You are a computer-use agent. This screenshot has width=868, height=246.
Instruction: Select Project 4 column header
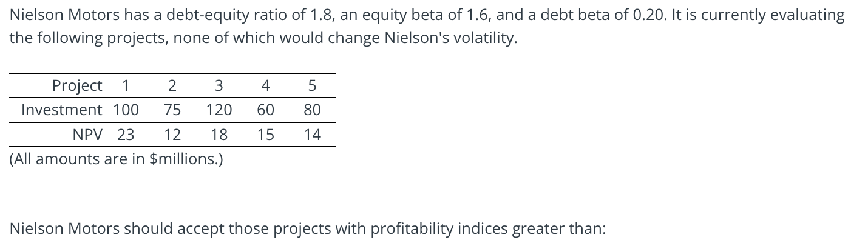(x=265, y=86)
